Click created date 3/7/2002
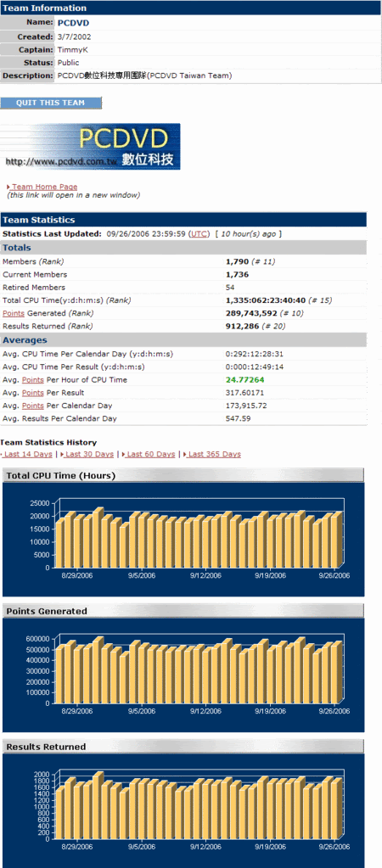This screenshot has width=382, height=868. [x=74, y=37]
